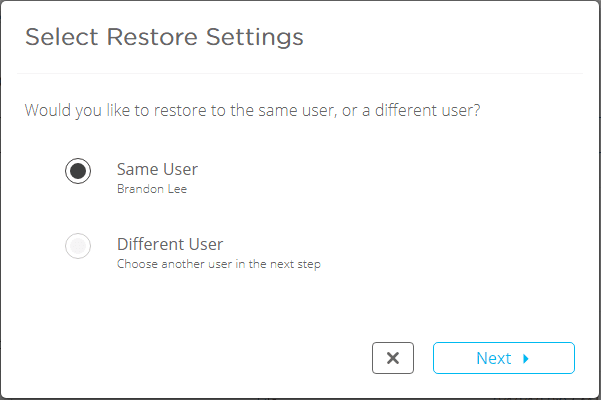This screenshot has width=601, height=400.
Task: Click the X cancel button
Action: (x=393, y=358)
